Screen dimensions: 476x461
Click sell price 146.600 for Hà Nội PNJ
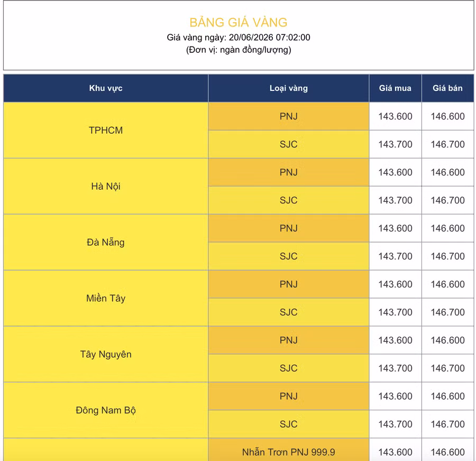pos(447,172)
